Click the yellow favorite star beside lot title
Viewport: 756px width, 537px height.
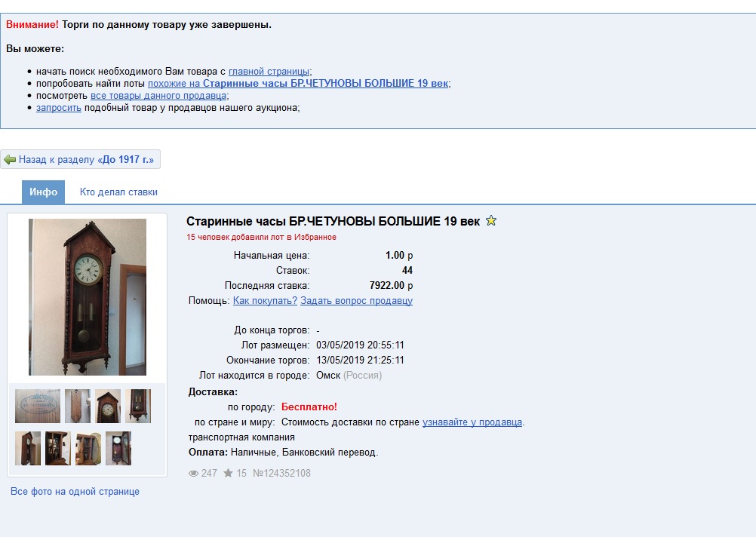click(491, 221)
